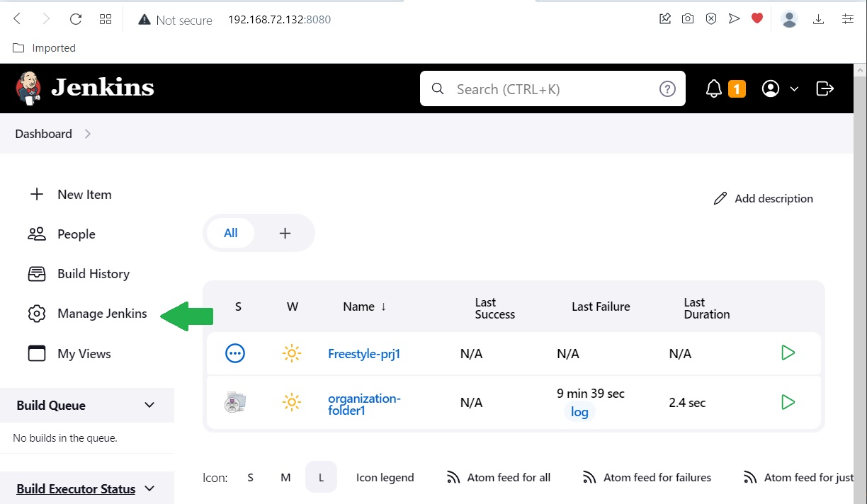867x504 pixels.
Task: Open the shield ad blocker icon
Action: (x=711, y=19)
